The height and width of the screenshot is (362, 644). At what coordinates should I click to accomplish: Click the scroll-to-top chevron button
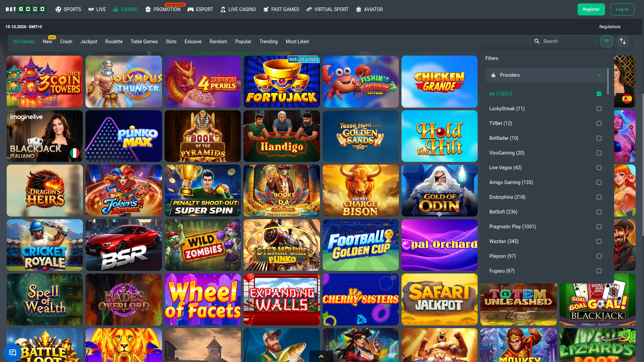pos(321,356)
